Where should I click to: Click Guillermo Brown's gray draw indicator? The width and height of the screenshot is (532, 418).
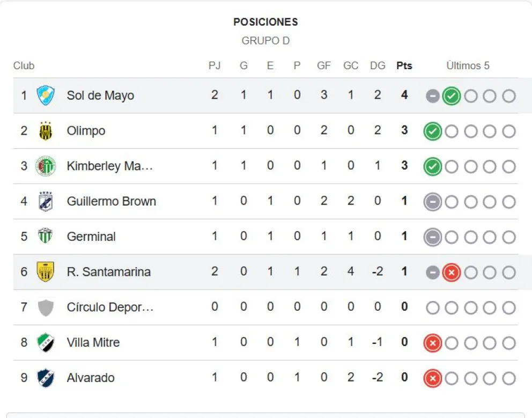tap(432, 202)
